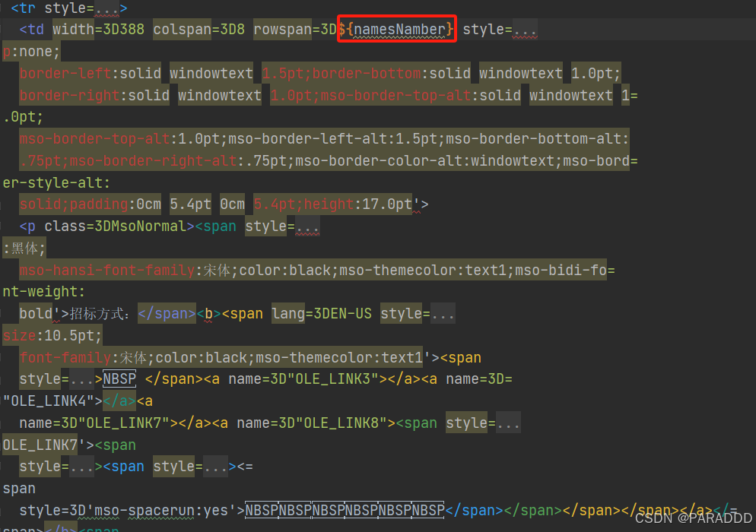Click the '<td' opening tag
Image resolution: width=756 pixels, height=532 pixels.
32,30
